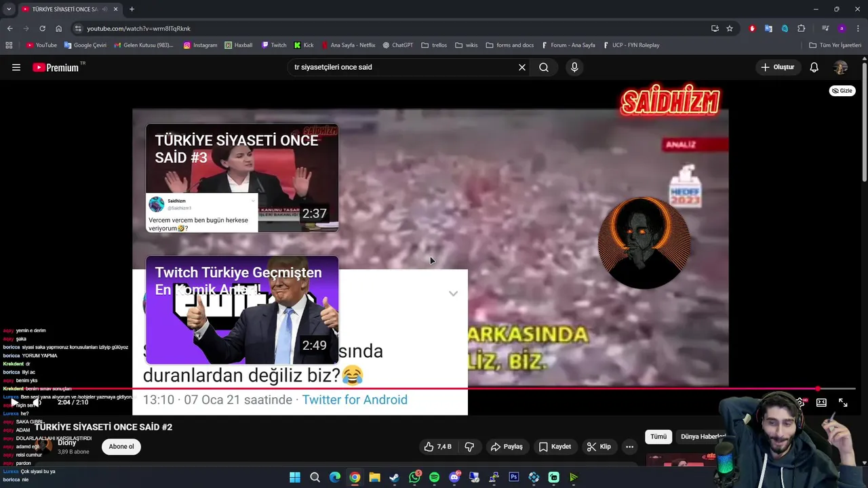Screen dimensions: 868x488
Task: Hide end cards with the Gizle toggle
Action: [842, 91]
